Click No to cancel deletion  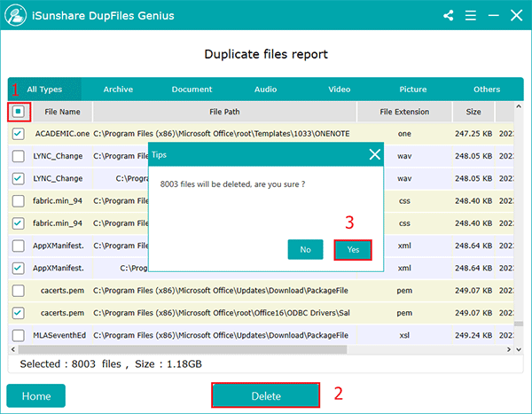point(305,250)
